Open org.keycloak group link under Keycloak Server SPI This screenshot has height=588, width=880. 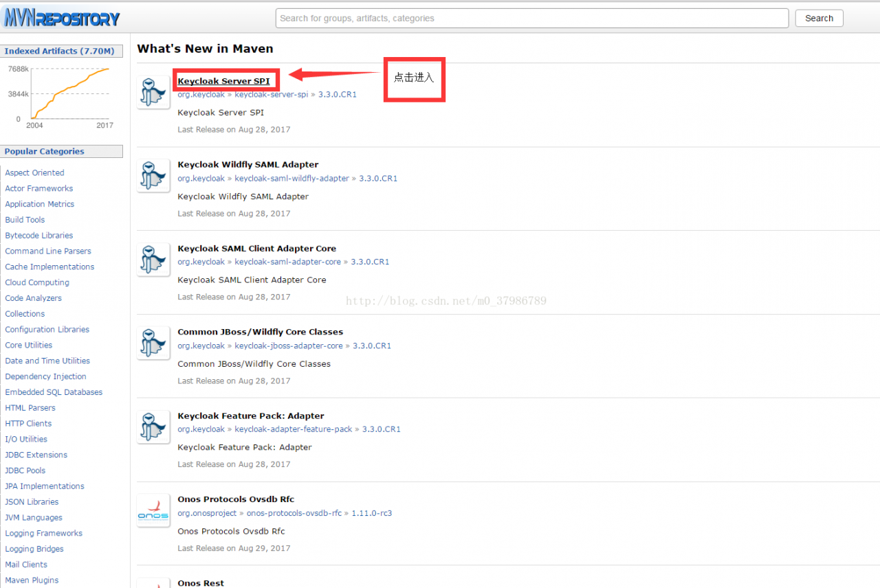click(x=201, y=94)
